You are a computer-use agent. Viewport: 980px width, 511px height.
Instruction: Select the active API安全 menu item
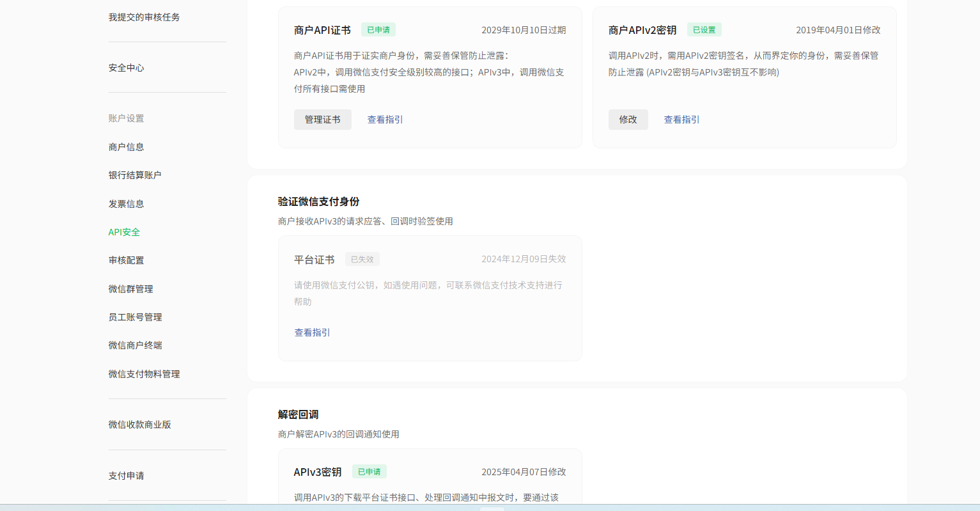click(124, 232)
